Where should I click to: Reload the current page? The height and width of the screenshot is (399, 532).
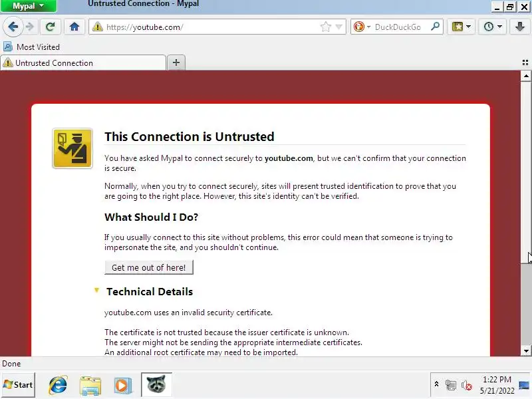coord(51,27)
